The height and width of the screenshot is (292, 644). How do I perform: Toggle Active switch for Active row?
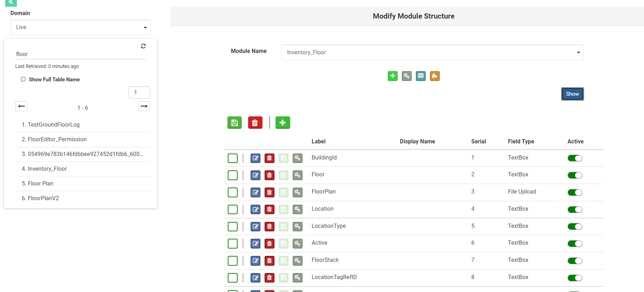575,244
